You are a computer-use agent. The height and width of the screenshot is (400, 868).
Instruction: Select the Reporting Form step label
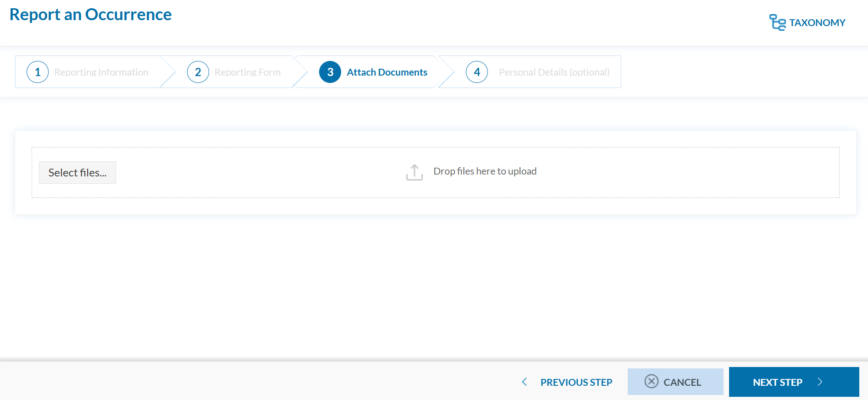point(248,72)
